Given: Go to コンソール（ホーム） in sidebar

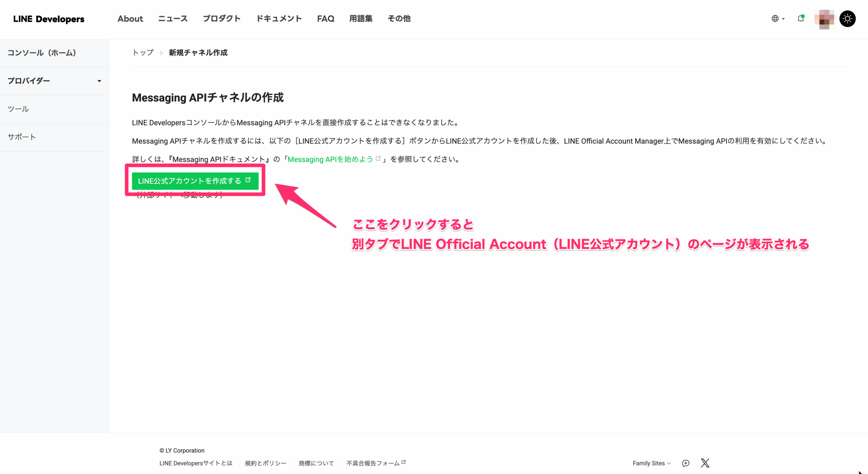Looking at the screenshot, I should tap(54, 53).
